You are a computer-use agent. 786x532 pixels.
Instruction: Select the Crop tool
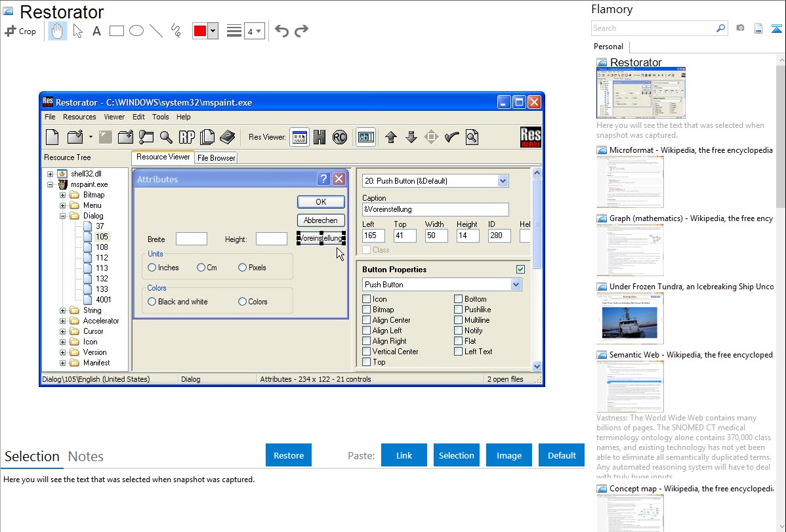tap(20, 31)
